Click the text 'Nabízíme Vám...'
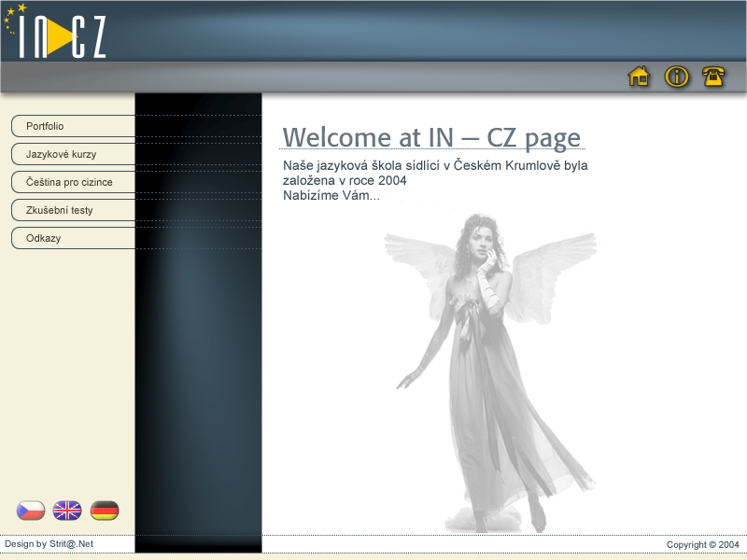Screen dimensions: 747x560 331,195
